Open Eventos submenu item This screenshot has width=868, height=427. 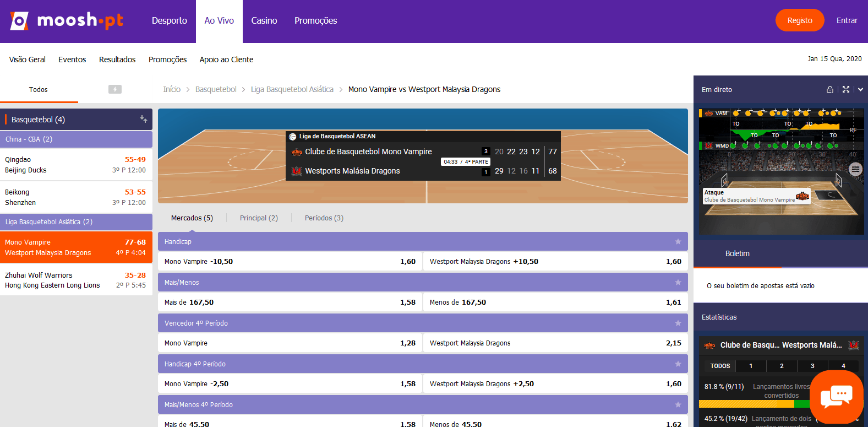(x=72, y=60)
